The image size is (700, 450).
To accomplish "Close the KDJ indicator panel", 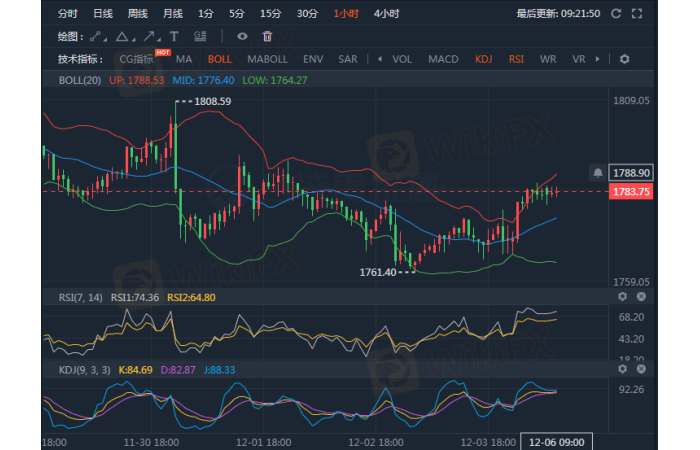I will pyautogui.click(x=641, y=369).
